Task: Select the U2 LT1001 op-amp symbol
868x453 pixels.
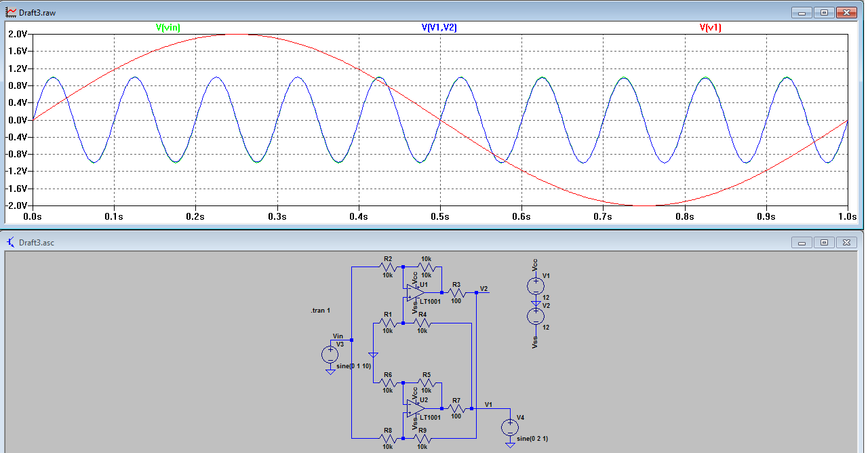Action: (415, 408)
